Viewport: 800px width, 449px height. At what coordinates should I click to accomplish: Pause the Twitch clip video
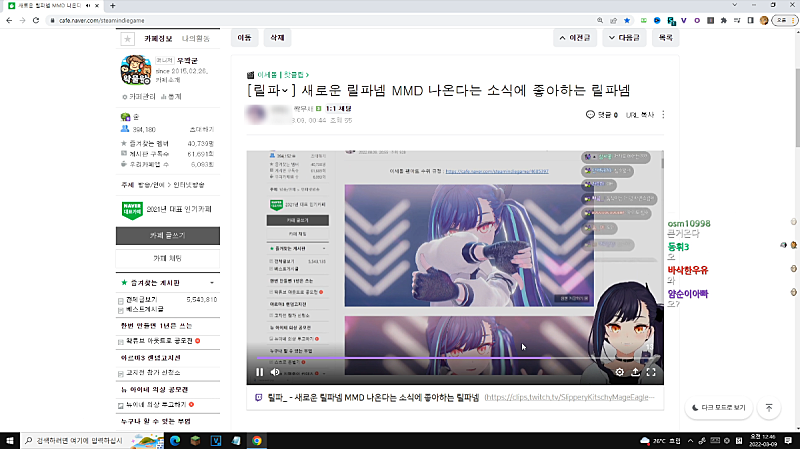click(x=259, y=372)
